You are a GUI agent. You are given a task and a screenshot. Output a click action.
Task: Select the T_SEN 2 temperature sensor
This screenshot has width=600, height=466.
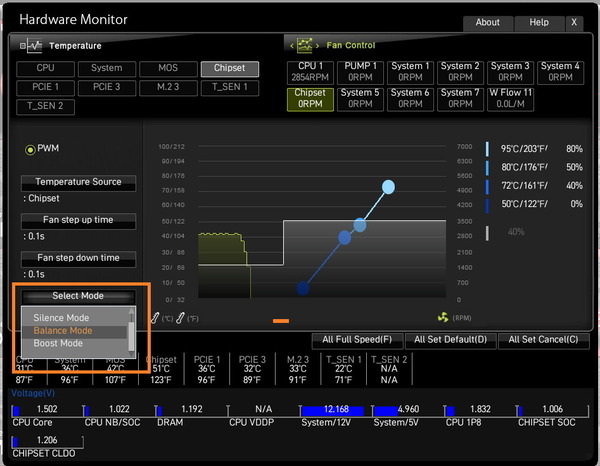click(x=46, y=107)
